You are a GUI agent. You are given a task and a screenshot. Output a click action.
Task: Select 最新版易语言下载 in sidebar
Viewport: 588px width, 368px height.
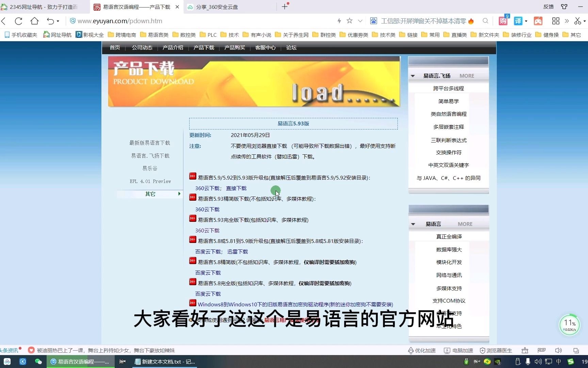click(150, 143)
